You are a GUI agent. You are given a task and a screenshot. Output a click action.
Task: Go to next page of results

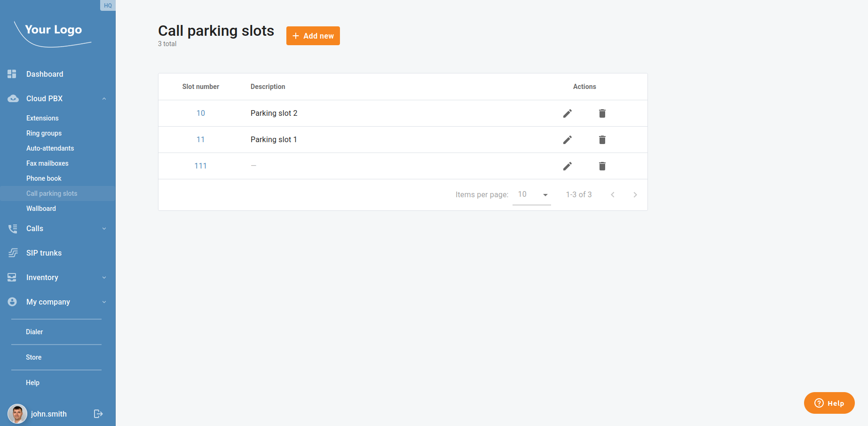tap(635, 195)
